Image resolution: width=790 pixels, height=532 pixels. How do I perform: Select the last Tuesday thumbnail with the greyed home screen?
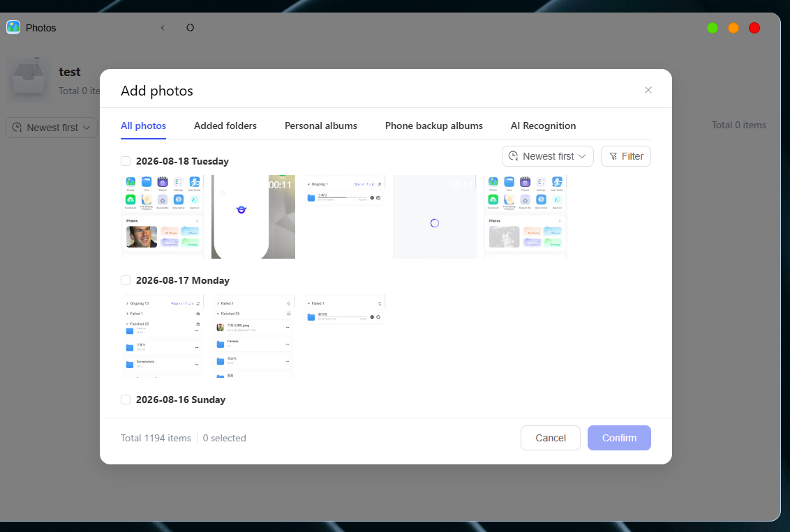click(525, 217)
